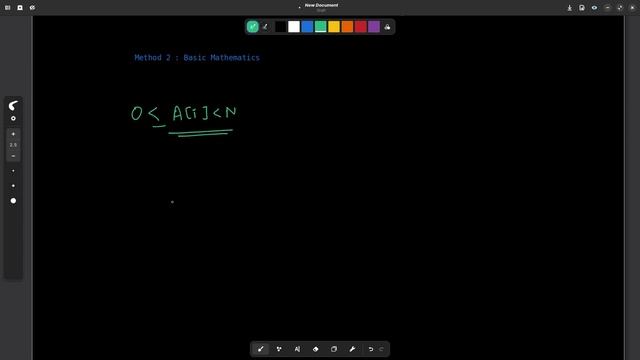The image size is (640, 360).
Task: Minimize the application window
Action: (607, 8)
